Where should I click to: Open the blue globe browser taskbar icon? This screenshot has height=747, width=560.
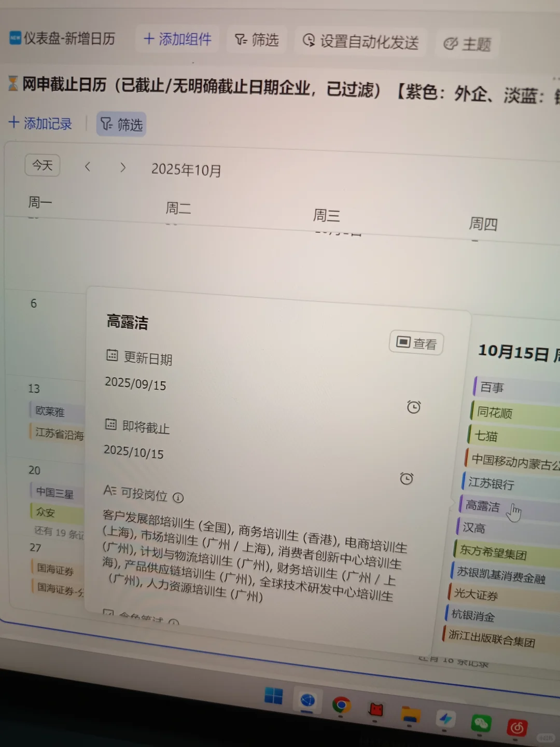(x=307, y=701)
